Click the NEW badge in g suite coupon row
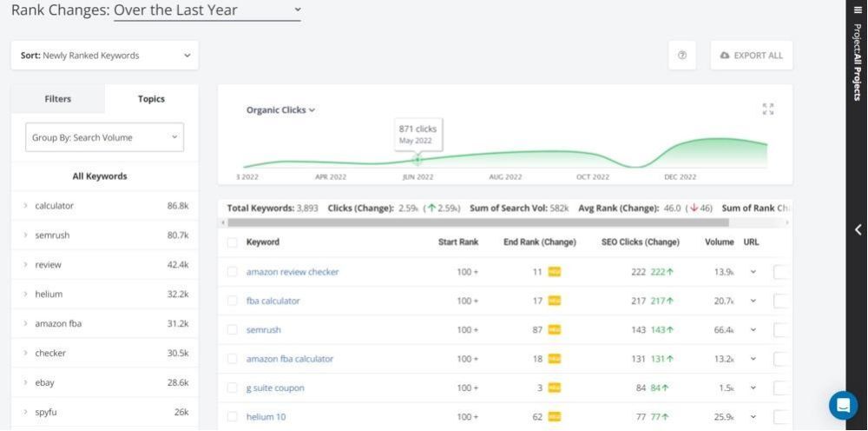868x431 pixels. [x=554, y=388]
